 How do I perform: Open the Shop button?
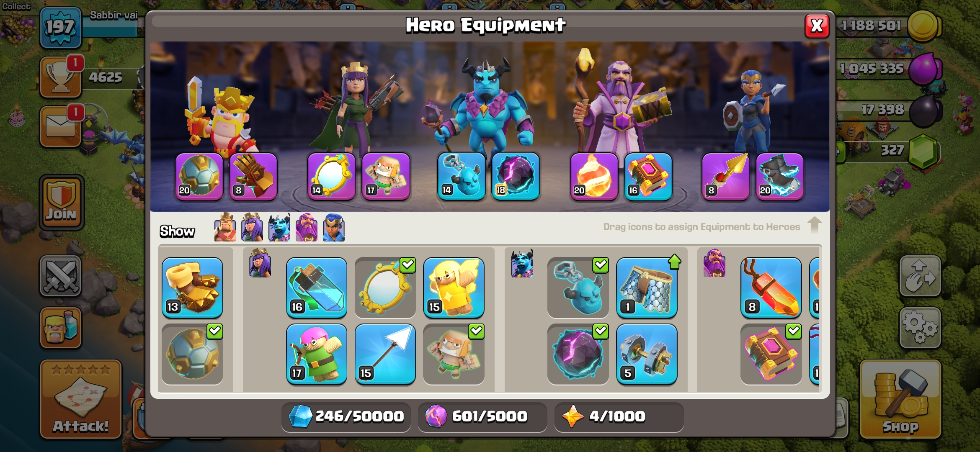901,400
